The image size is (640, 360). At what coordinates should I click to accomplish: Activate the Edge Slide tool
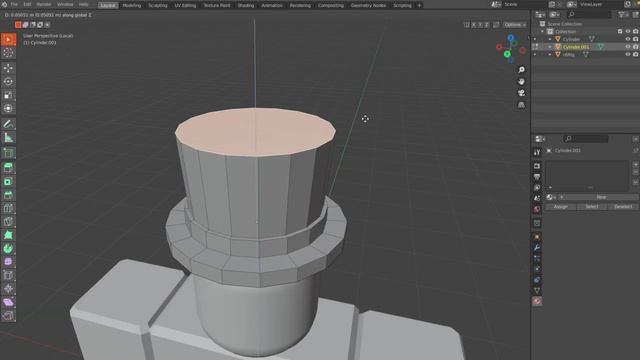[8, 275]
